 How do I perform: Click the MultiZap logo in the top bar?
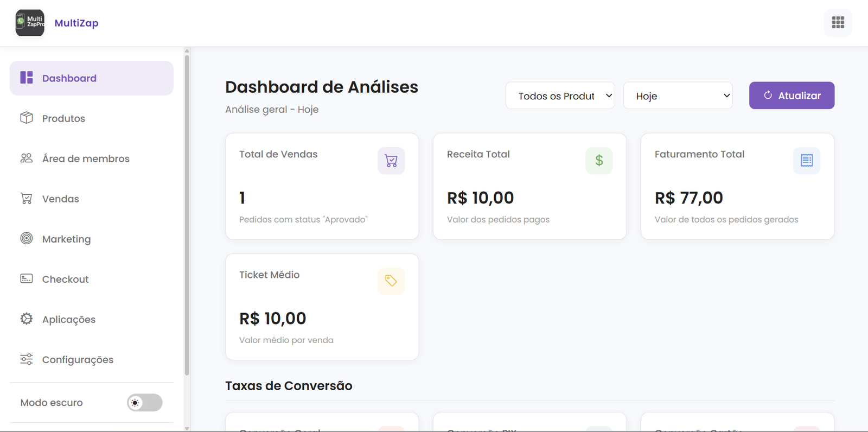(x=30, y=23)
